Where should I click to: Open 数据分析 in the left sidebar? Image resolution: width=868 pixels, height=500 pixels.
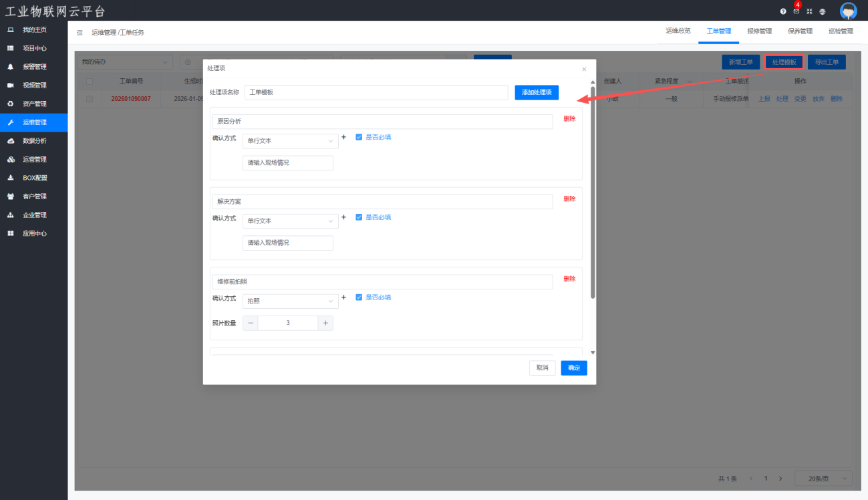pos(35,141)
